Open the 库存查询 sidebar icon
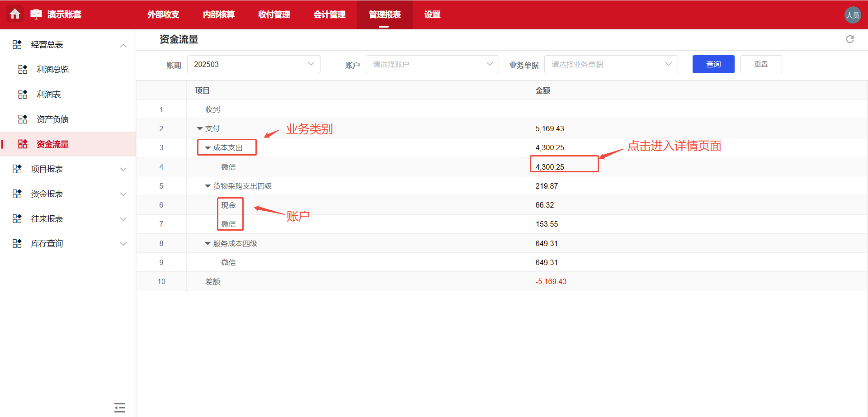868x417 pixels. (x=17, y=243)
